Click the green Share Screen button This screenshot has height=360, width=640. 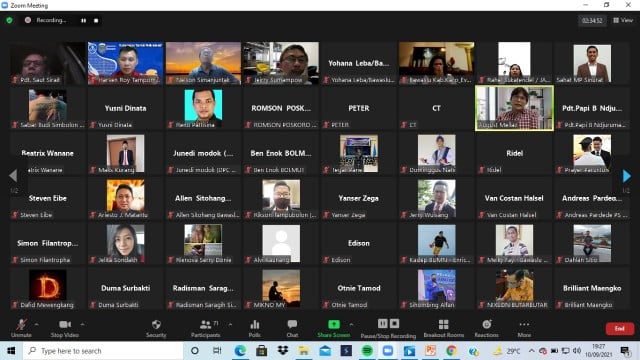click(334, 328)
